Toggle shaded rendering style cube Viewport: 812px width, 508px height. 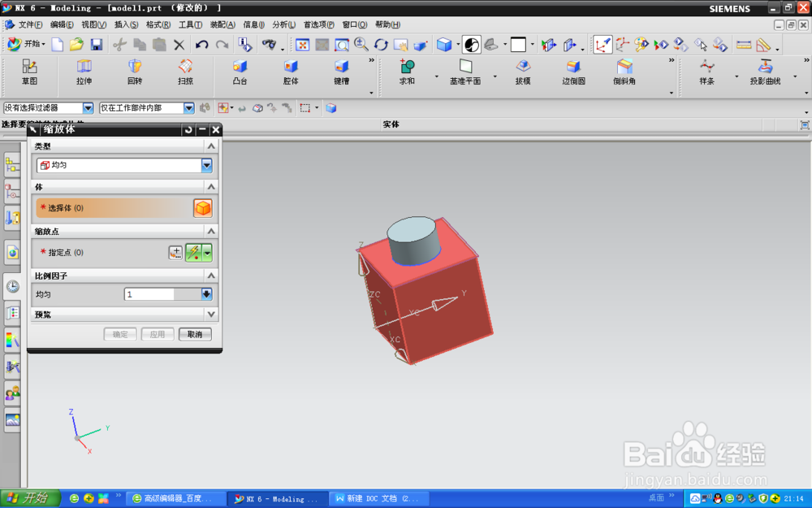point(444,45)
